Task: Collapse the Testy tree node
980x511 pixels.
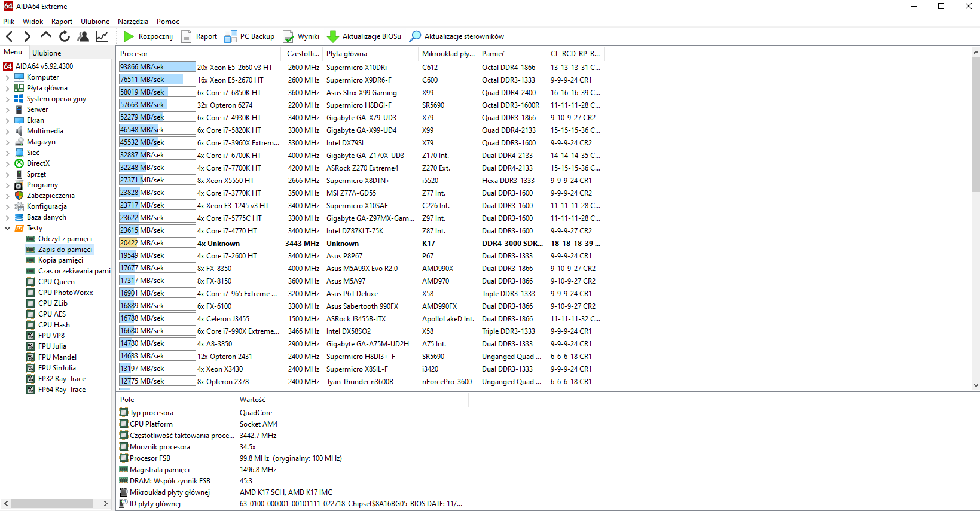Action: [7, 228]
